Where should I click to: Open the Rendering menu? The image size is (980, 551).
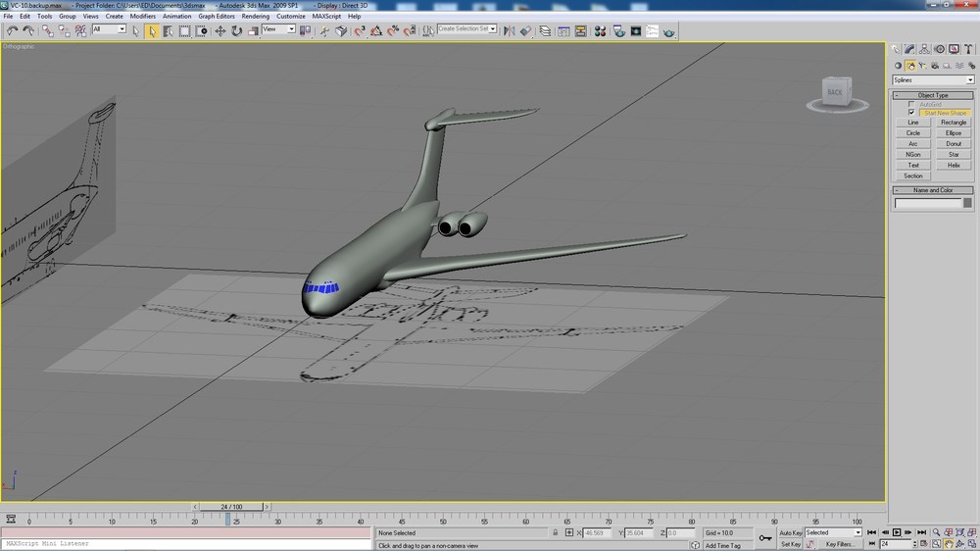pos(255,17)
